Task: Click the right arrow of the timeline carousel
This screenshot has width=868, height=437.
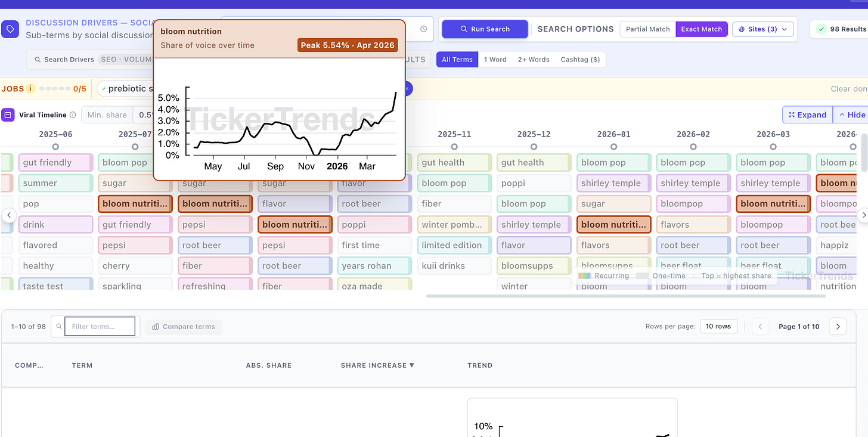Action: 862,215
